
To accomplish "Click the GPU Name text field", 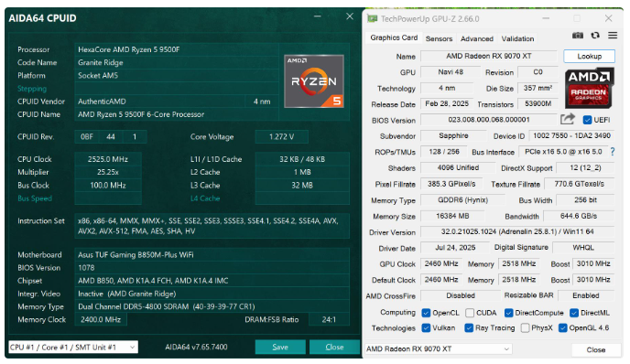I will (x=489, y=56).
